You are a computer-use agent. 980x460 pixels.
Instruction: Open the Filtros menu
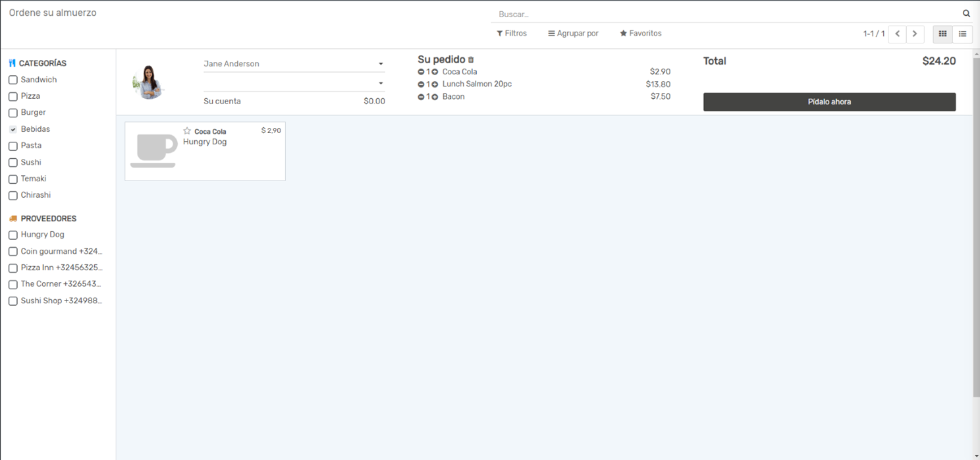[512, 34]
